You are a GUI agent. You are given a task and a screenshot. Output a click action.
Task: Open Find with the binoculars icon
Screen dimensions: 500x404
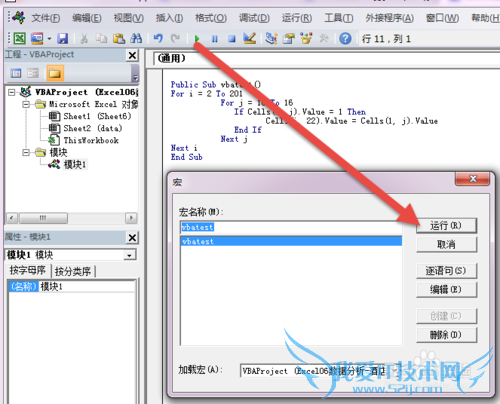click(x=136, y=39)
